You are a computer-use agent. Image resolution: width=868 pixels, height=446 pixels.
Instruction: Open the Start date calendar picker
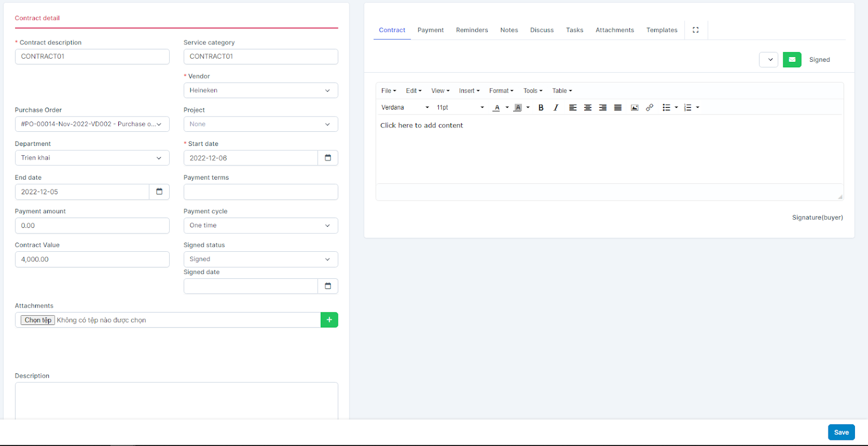[x=328, y=158]
